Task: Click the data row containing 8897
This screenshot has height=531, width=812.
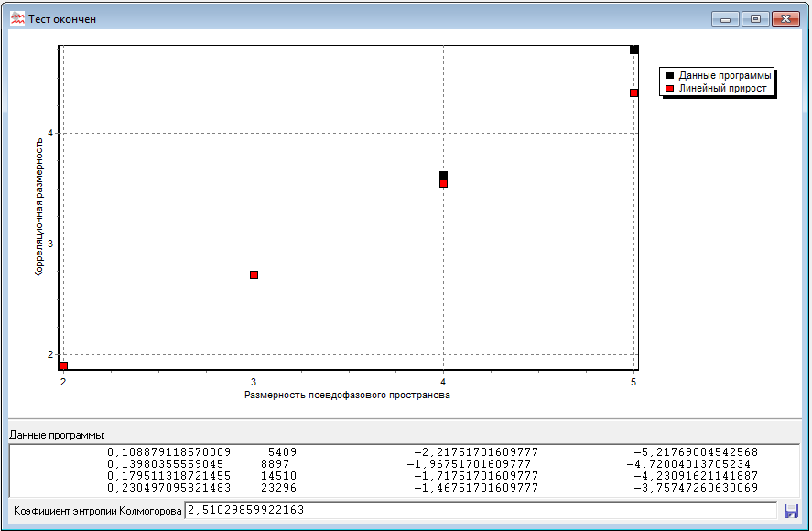Action: point(403,464)
